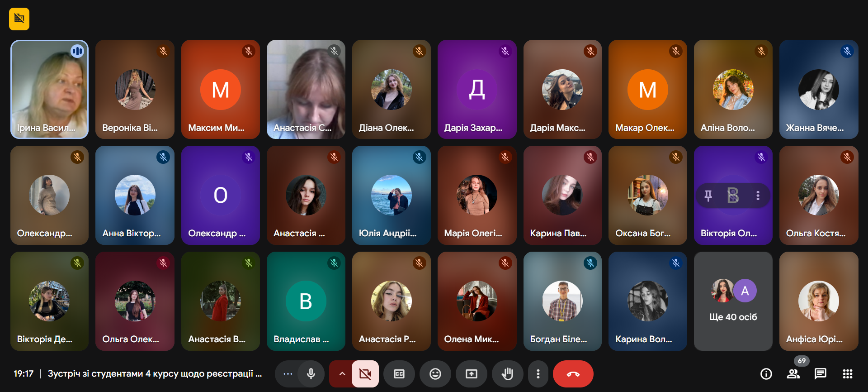Pin the Вікторія Ол... tile
The image size is (868, 392).
click(708, 196)
